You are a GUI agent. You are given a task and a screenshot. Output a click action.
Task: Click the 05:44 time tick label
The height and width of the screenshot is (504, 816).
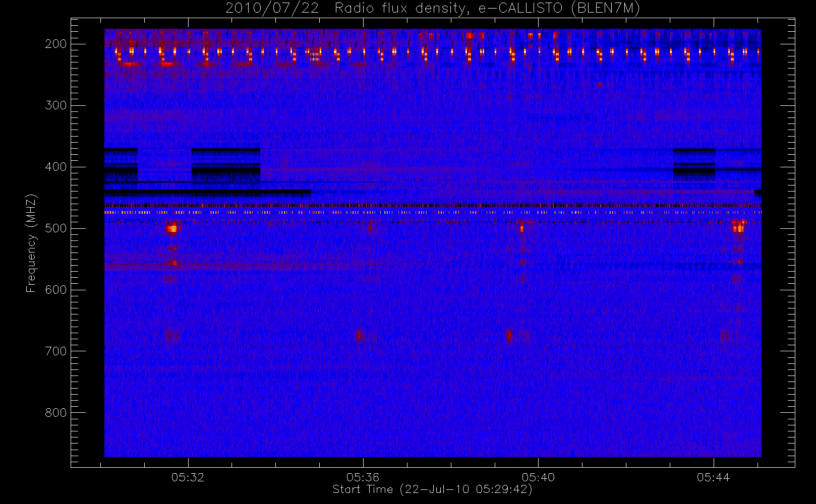click(x=713, y=477)
